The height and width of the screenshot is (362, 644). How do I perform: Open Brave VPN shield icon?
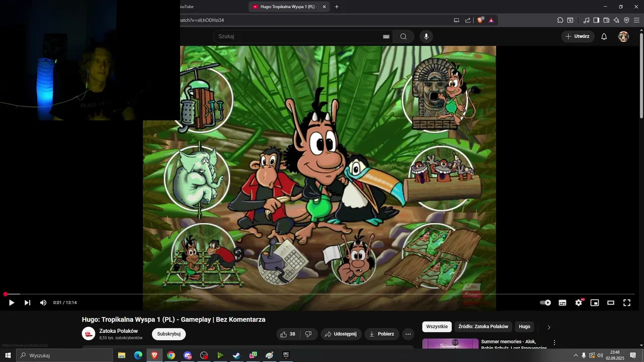pyautogui.click(x=626, y=20)
